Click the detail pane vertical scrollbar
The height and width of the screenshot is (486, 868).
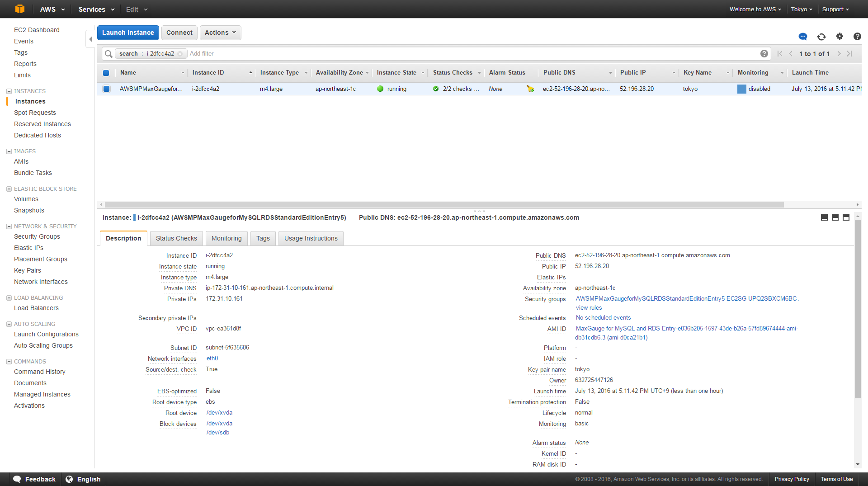(858, 309)
